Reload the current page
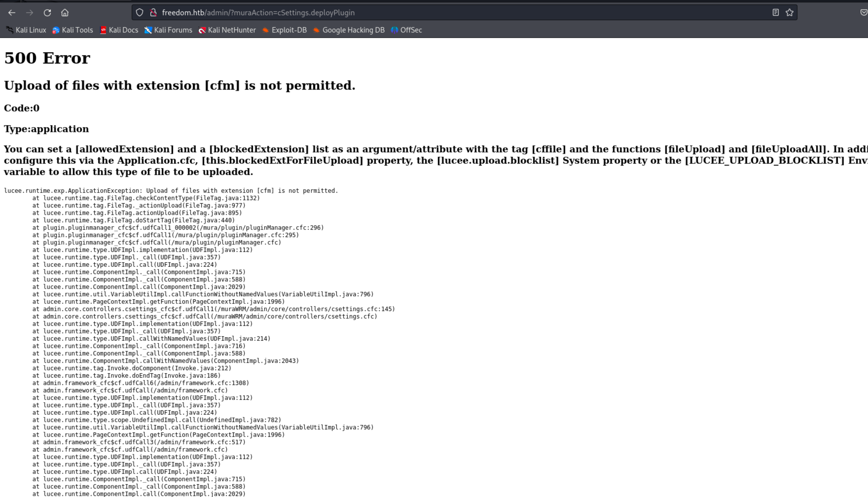 [x=47, y=12]
